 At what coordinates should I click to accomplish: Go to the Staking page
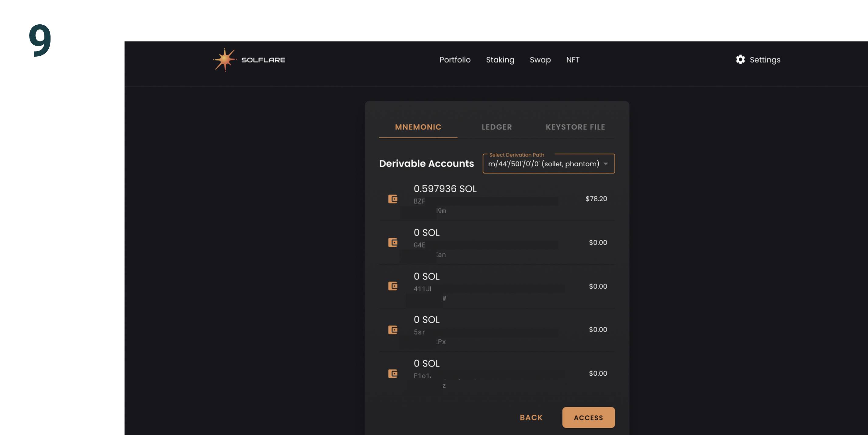point(500,60)
